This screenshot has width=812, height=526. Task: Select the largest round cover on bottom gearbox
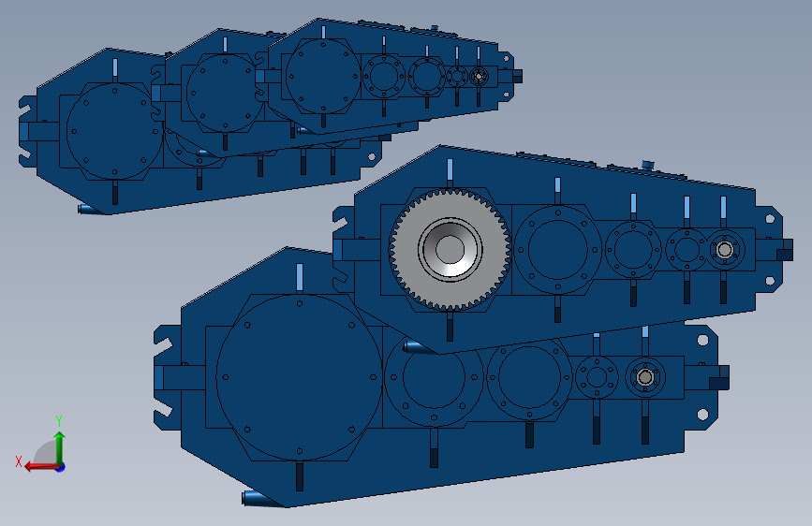(x=300, y=377)
